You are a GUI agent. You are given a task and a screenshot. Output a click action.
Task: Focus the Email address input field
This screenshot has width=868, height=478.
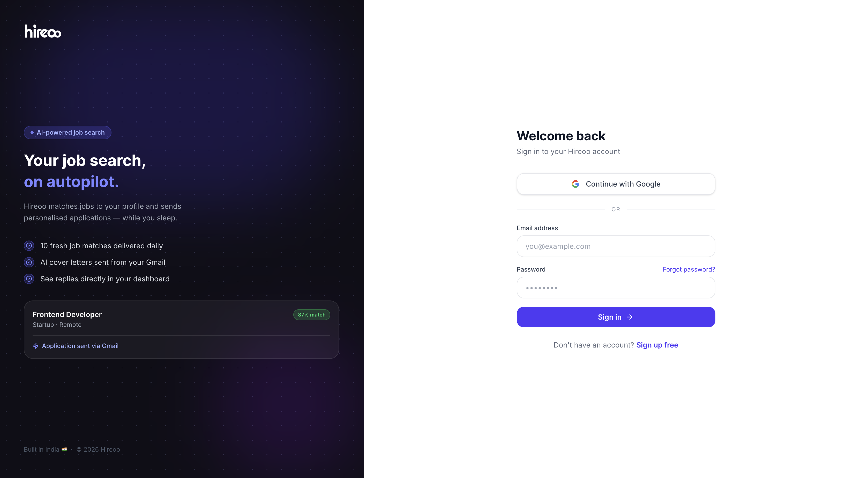616,246
